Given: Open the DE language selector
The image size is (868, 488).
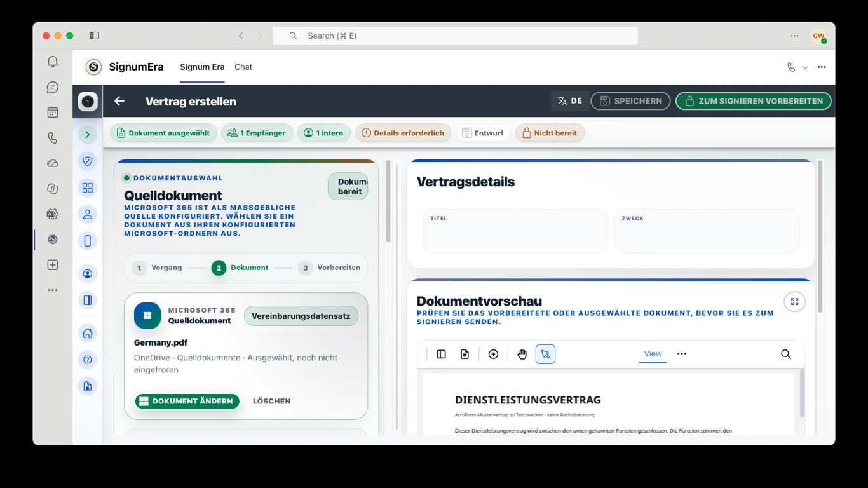Looking at the screenshot, I should 570,101.
